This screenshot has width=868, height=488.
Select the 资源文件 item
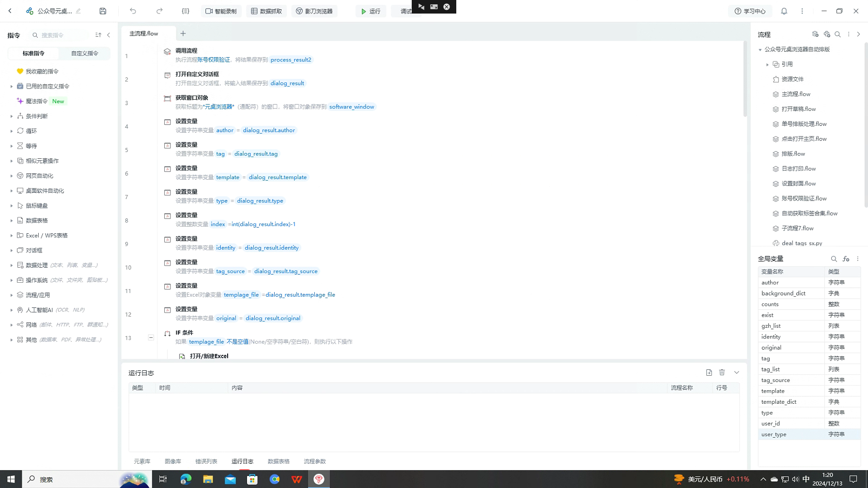(x=792, y=79)
